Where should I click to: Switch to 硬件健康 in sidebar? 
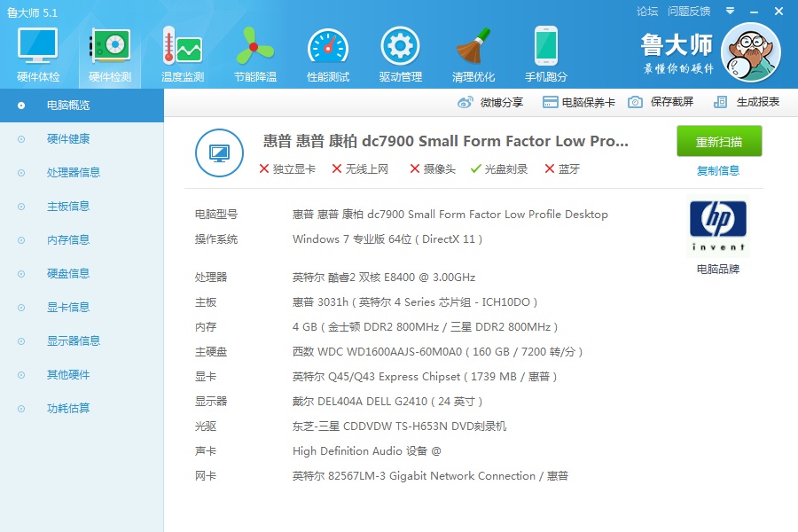pyautogui.click(x=68, y=139)
